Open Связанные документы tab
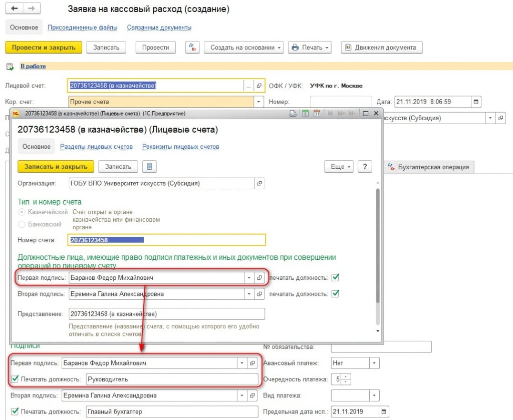Image resolution: width=513 pixels, height=420 pixels. click(159, 28)
